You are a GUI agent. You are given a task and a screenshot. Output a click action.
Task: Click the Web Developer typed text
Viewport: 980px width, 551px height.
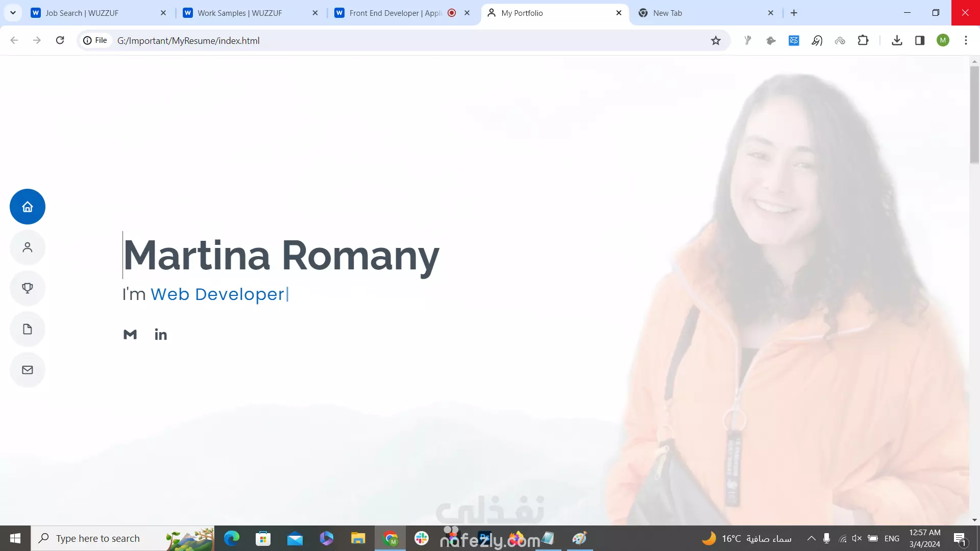[x=217, y=294]
